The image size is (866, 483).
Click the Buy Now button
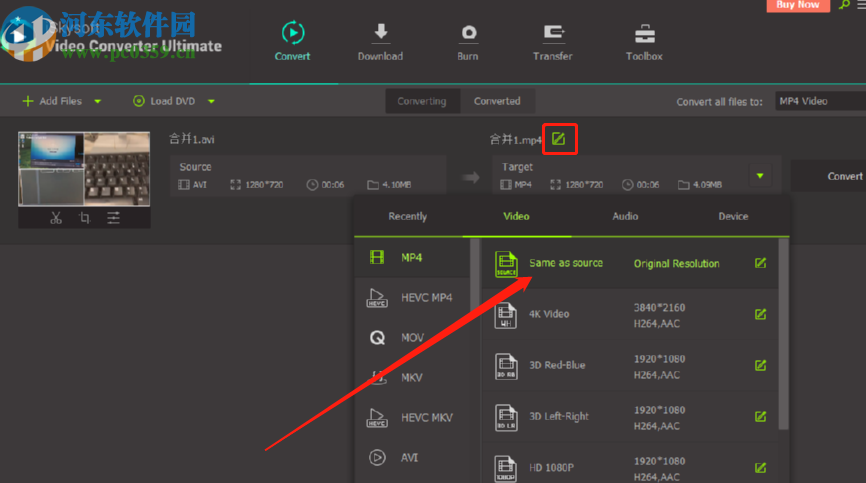[798, 5]
